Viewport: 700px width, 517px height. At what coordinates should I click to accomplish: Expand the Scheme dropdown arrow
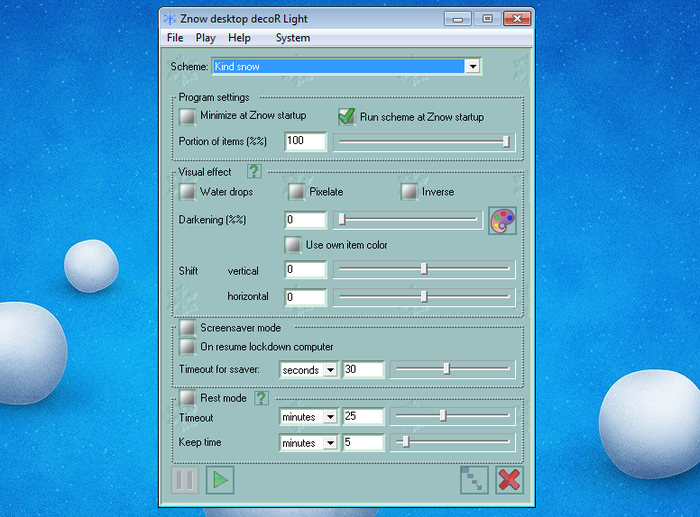tap(472, 67)
